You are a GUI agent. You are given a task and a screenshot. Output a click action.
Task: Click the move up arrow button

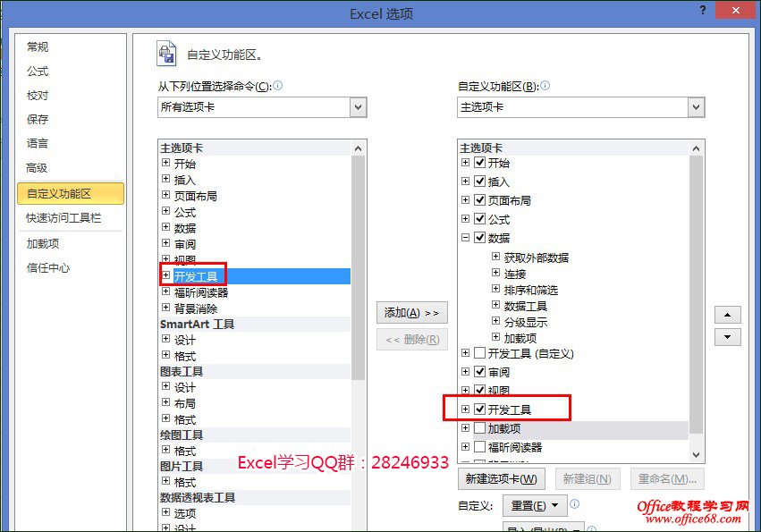(727, 315)
